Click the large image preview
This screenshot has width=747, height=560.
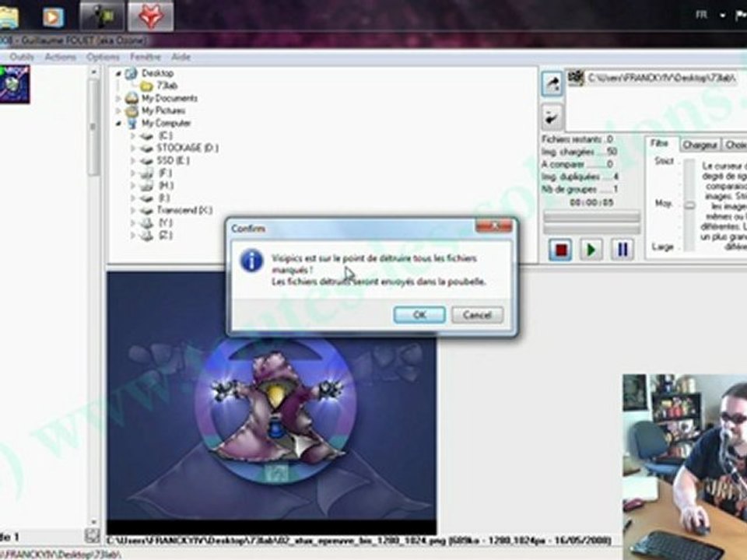(x=271, y=403)
